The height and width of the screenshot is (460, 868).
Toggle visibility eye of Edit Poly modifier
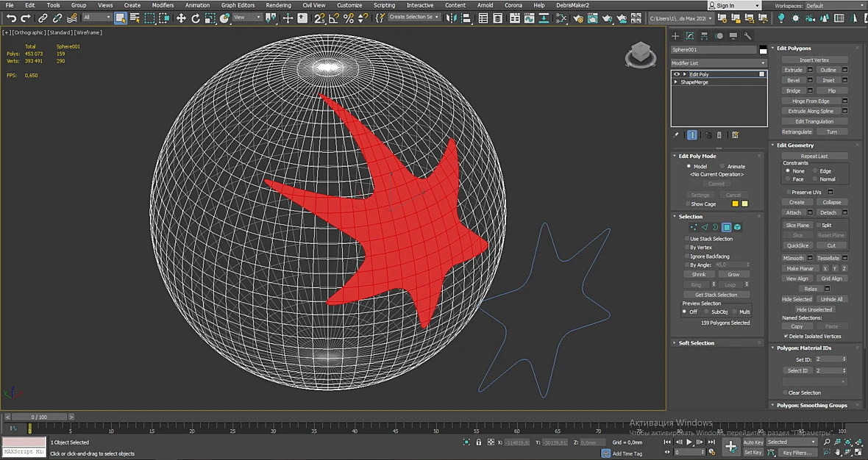[677, 74]
